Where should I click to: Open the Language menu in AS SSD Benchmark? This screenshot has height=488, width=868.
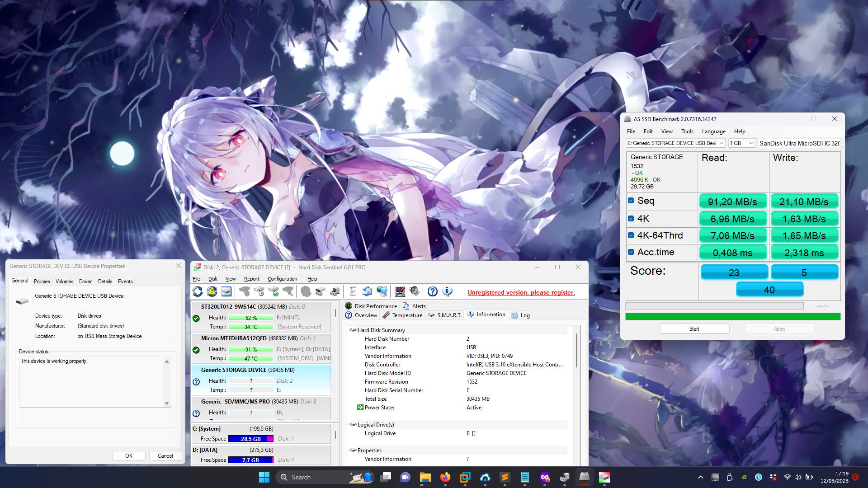click(x=713, y=131)
